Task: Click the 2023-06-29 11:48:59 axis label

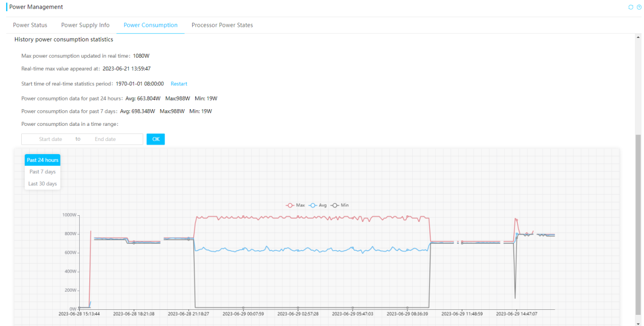Action: click(x=462, y=314)
